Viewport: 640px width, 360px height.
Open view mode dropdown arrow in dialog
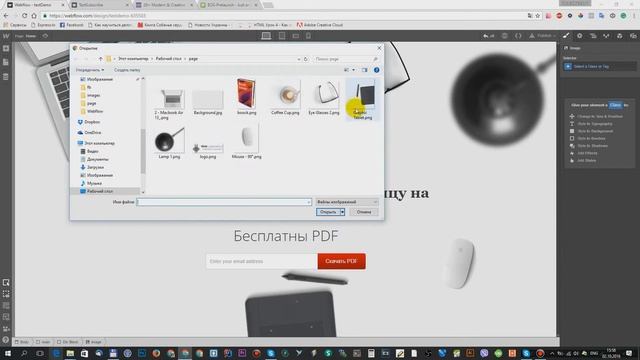(x=353, y=70)
